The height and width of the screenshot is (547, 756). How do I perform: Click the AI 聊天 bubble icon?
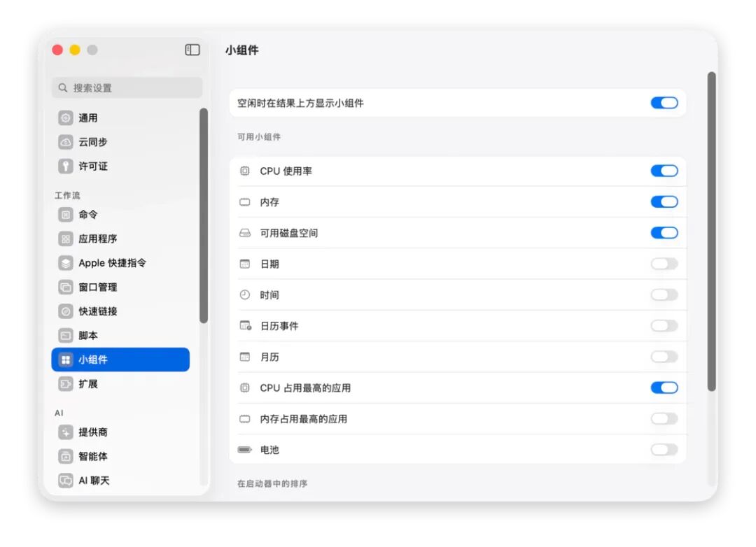pos(66,481)
